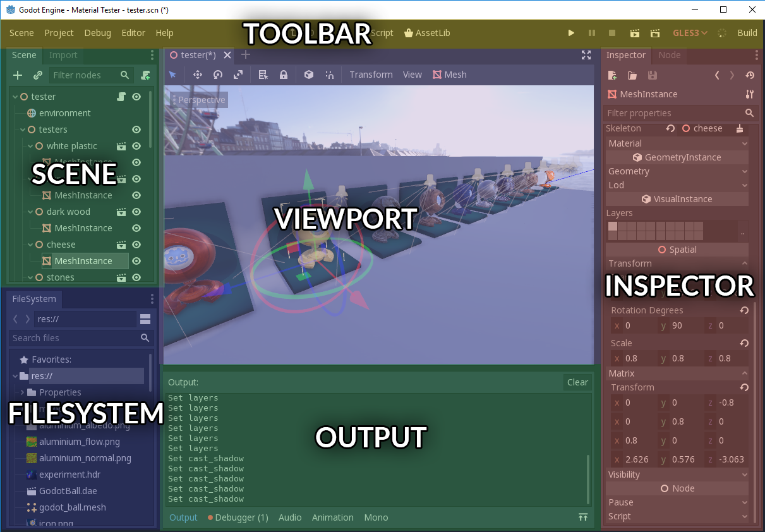Viewport: 765px width, 532px height.
Task: Clear the output log
Action: (x=577, y=382)
